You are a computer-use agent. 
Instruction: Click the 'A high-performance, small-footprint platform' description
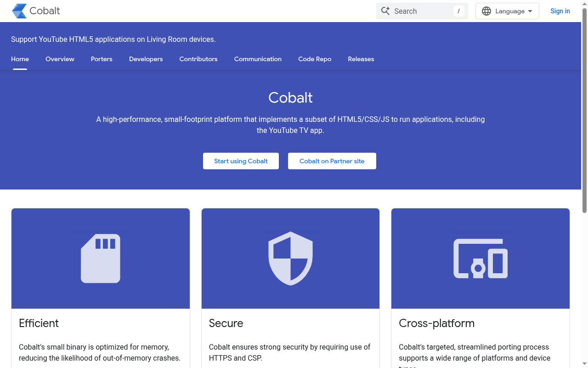[x=290, y=125]
